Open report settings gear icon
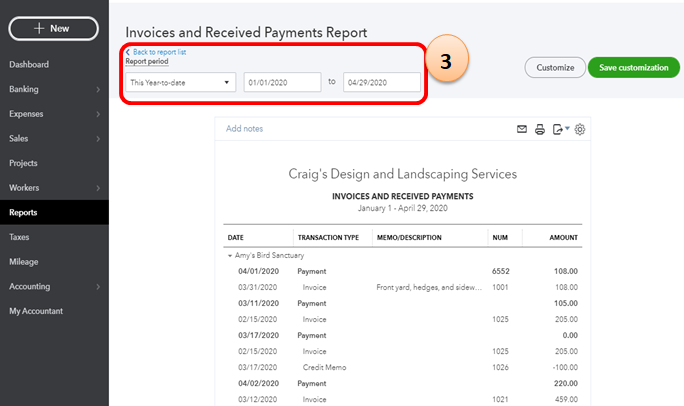Viewport: 684px width, 406px height. [x=580, y=129]
